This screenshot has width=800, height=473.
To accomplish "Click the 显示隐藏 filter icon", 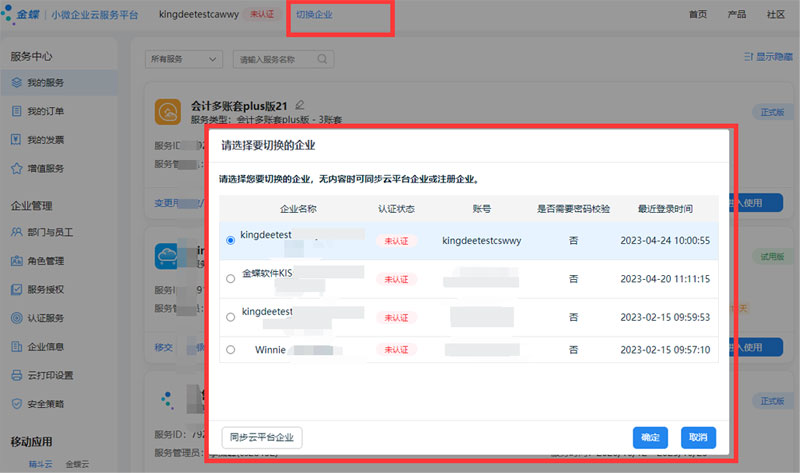I will (748, 57).
